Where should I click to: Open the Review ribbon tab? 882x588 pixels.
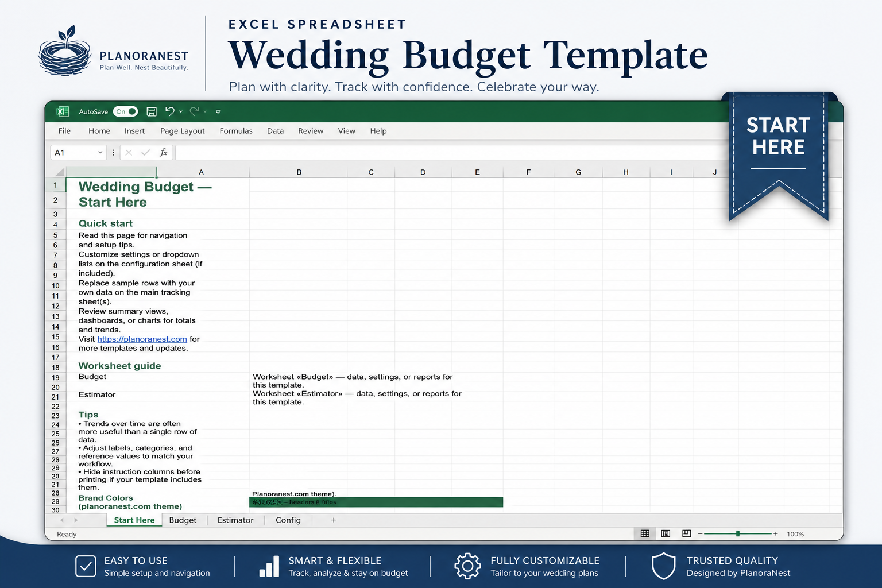coord(311,131)
